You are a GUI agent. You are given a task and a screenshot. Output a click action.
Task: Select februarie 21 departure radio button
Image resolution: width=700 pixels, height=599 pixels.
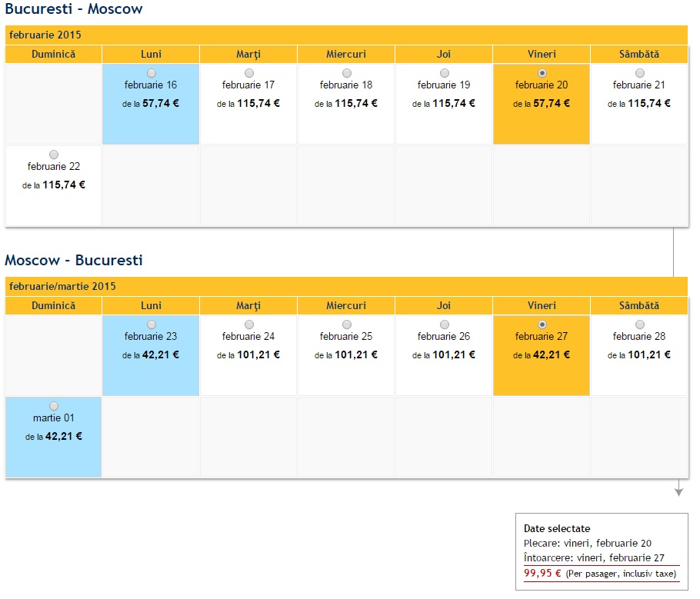640,73
